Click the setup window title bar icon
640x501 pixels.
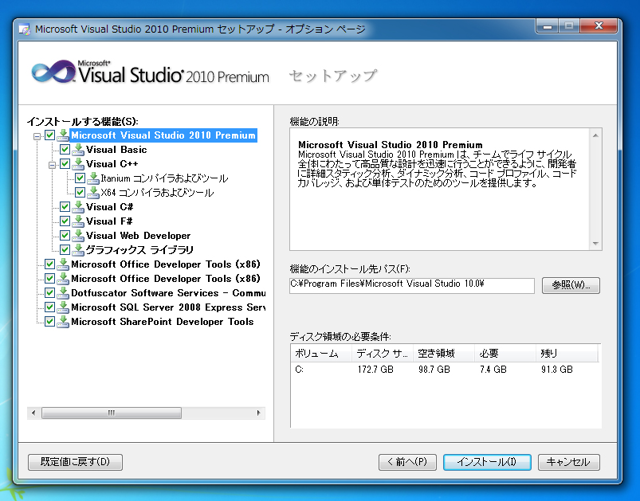24,29
